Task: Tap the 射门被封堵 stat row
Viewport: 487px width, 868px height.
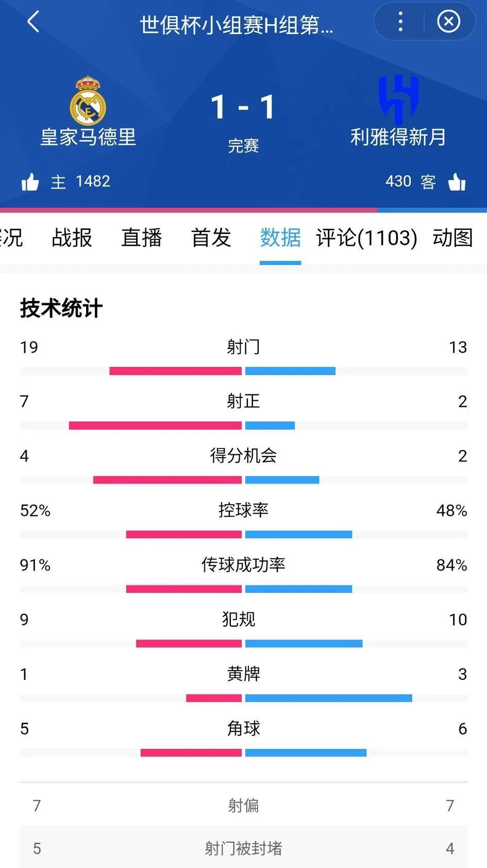Action: coord(244,848)
